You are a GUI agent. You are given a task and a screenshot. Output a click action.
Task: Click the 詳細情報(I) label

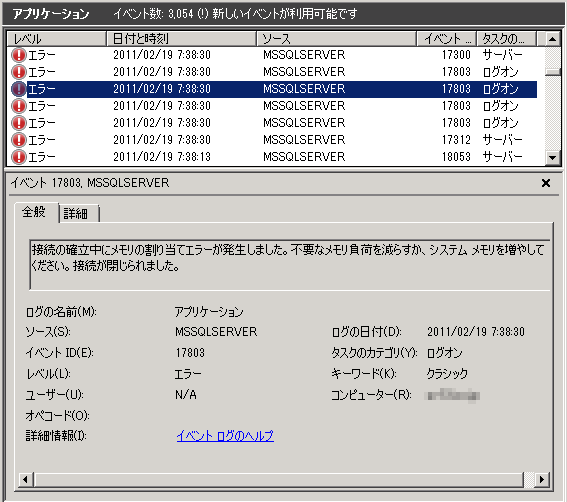56,436
